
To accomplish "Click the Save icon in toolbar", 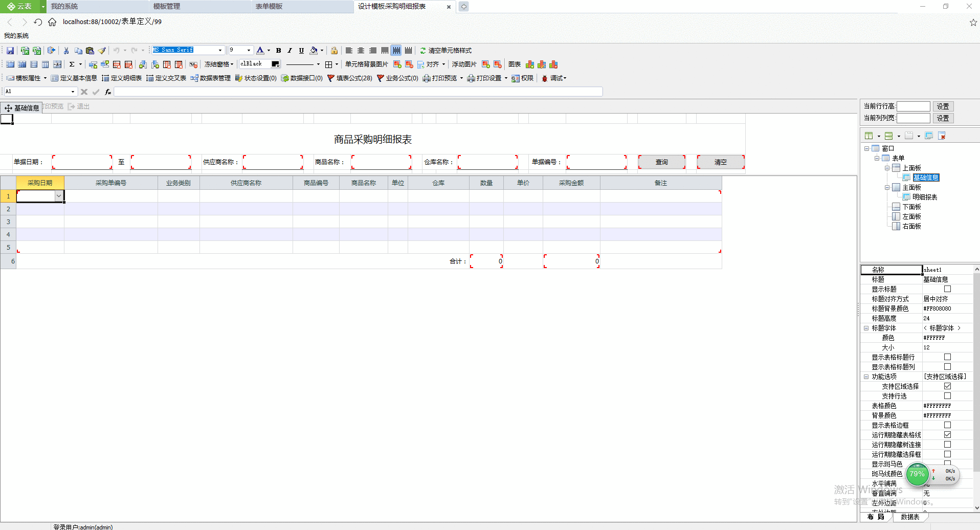I will (10, 51).
